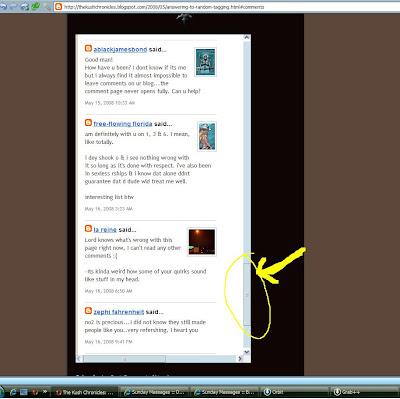Open free-flowing florida profile link
Screen dimensions: 400x399
click(123, 124)
